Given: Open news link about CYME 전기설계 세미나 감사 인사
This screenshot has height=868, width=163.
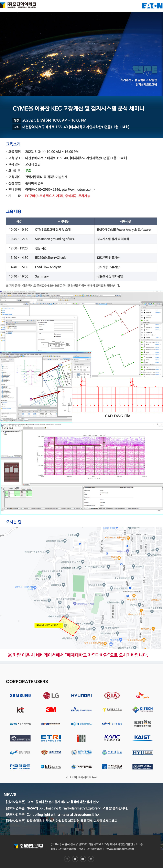Looking at the screenshot, I should click(x=52, y=802).
